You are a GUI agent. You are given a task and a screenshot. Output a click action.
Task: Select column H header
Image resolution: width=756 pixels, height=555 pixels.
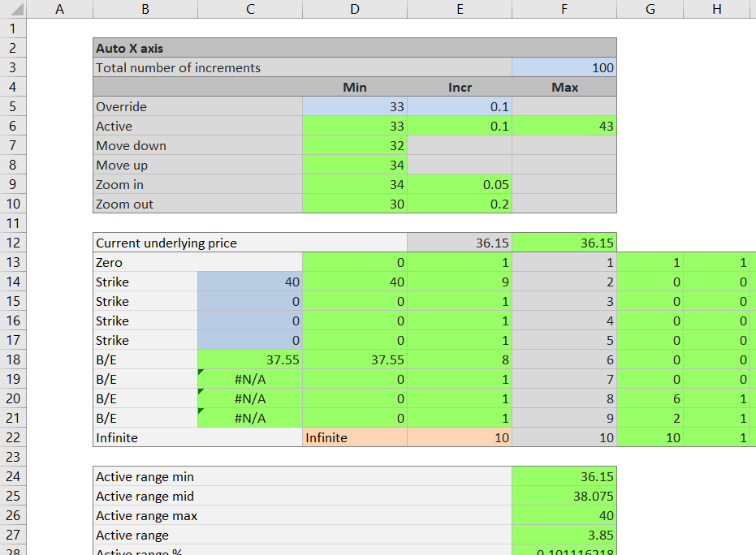pos(717,9)
